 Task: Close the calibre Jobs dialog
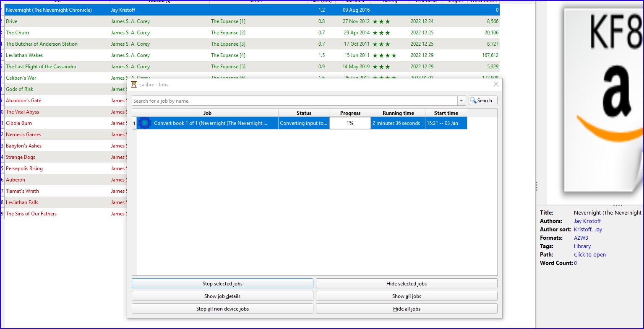pos(496,84)
